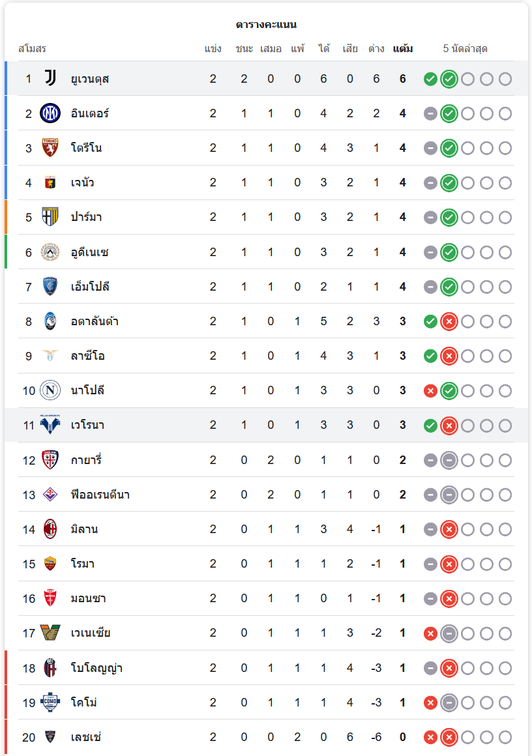Viewport: 532px width, 756px height.
Task: Click the Atalanta crest icon
Action: (x=50, y=321)
